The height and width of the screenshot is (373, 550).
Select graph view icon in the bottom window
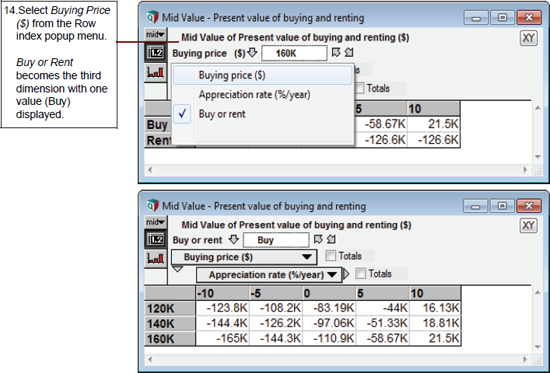155,259
